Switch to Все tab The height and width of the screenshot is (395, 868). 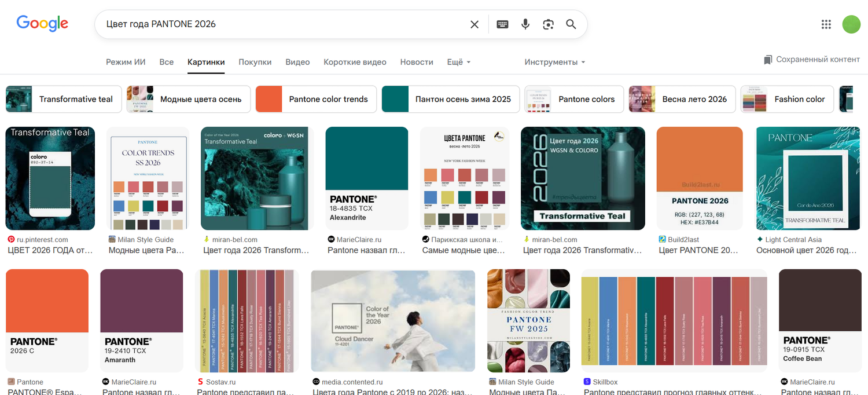167,62
